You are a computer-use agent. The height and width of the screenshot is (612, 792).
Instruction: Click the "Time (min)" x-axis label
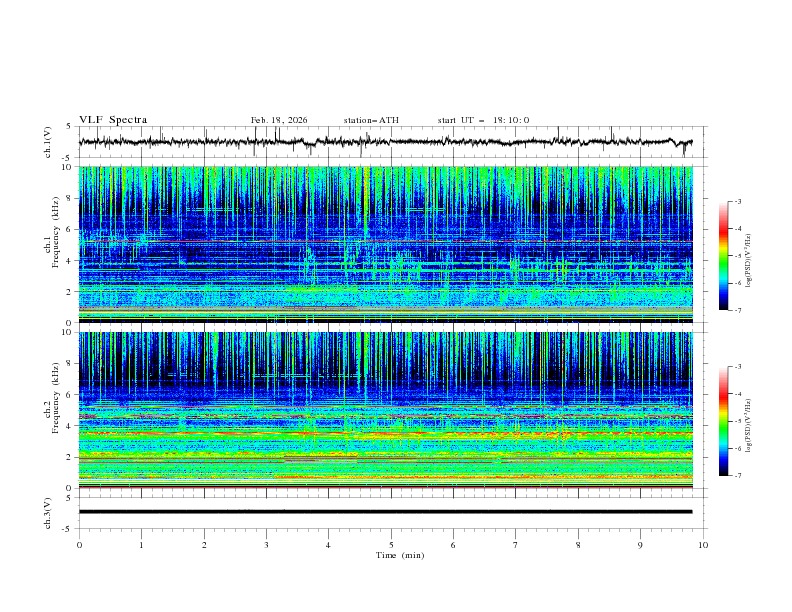click(x=400, y=555)
